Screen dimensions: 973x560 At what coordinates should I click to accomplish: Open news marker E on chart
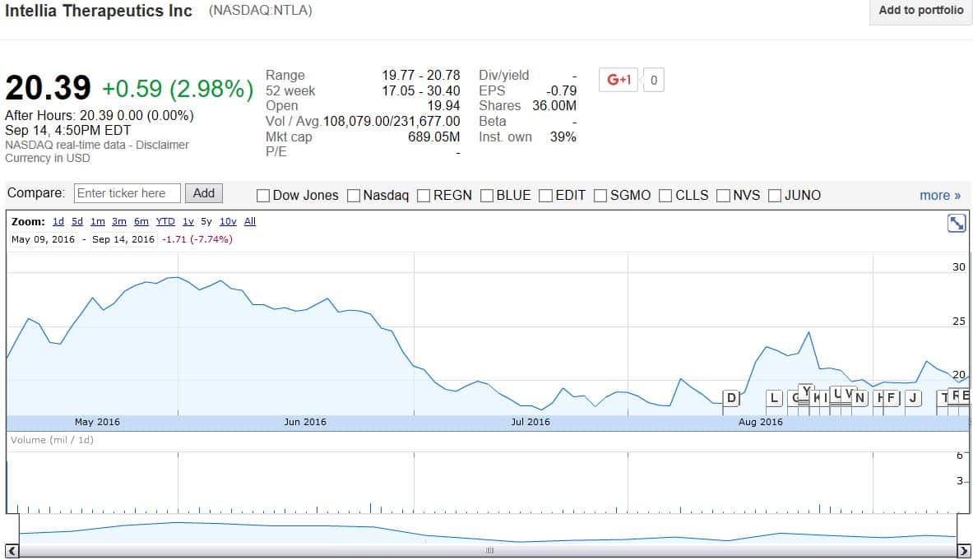click(964, 395)
